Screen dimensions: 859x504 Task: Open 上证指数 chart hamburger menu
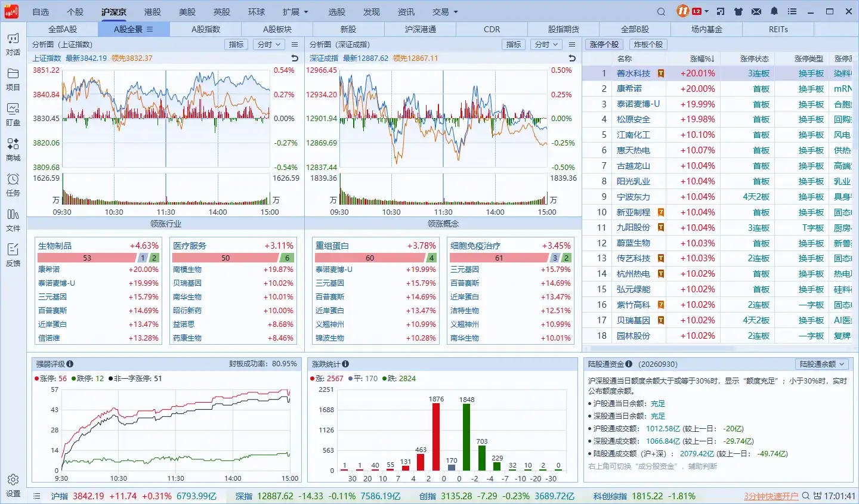(x=295, y=45)
